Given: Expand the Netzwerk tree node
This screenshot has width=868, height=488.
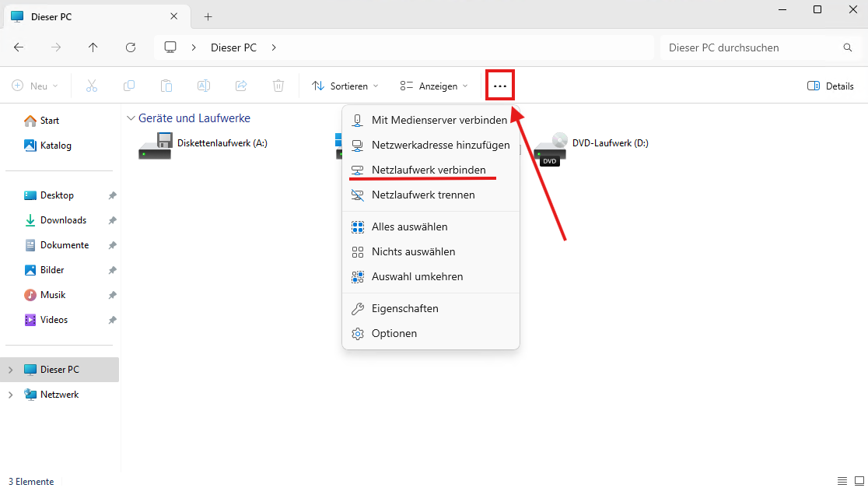Looking at the screenshot, I should pyautogui.click(x=10, y=395).
